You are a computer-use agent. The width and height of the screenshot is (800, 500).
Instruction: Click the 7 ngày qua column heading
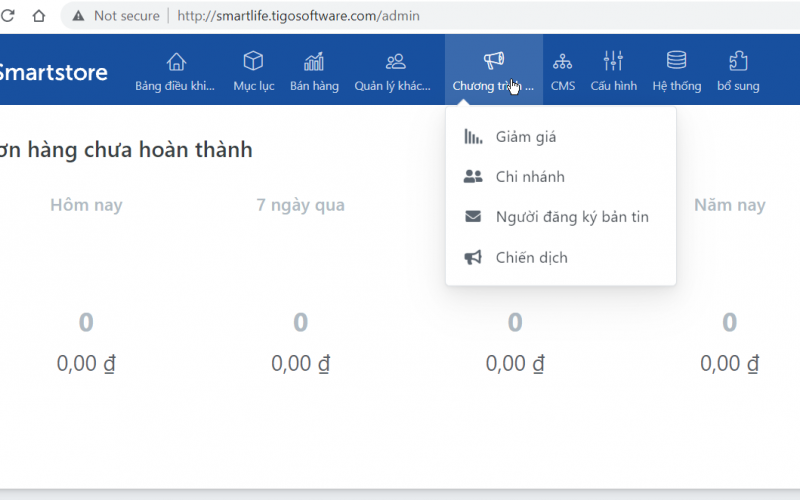click(301, 205)
